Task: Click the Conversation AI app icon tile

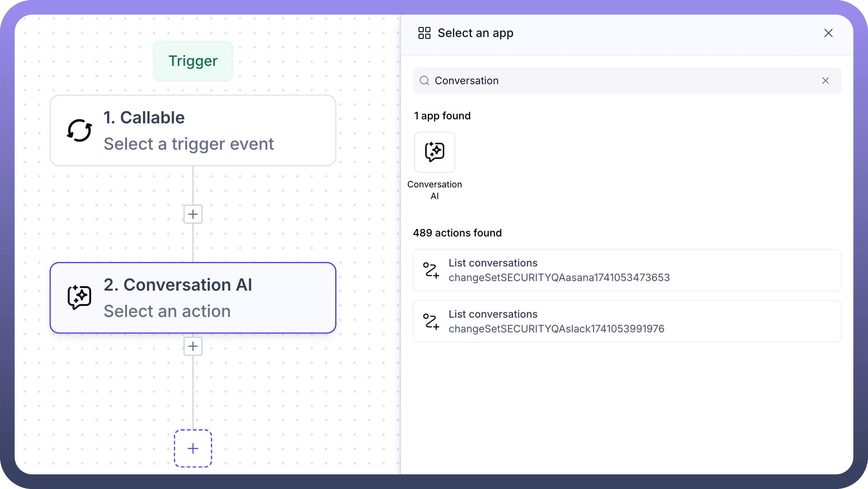Action: coord(434,152)
